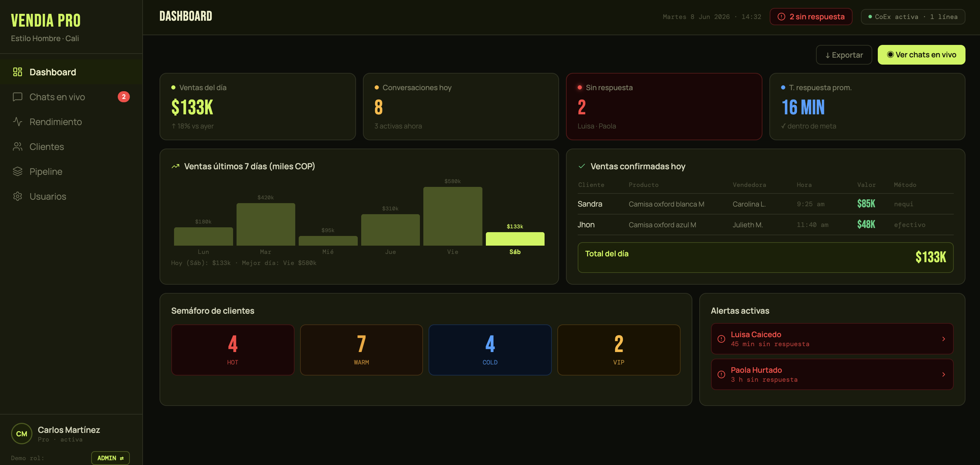Click the Valor column header

[866, 184]
